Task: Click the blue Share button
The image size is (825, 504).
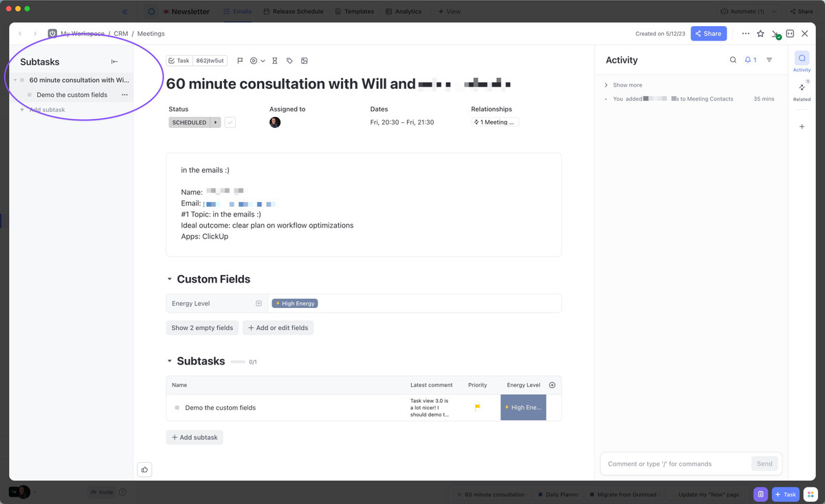Action: pyautogui.click(x=708, y=34)
